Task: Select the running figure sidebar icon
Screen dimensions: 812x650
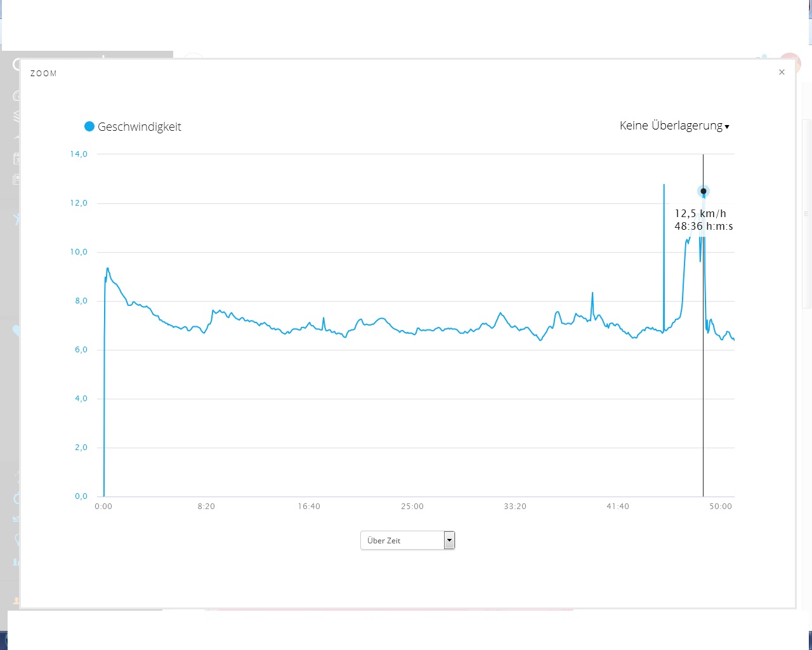Action: [x=16, y=220]
